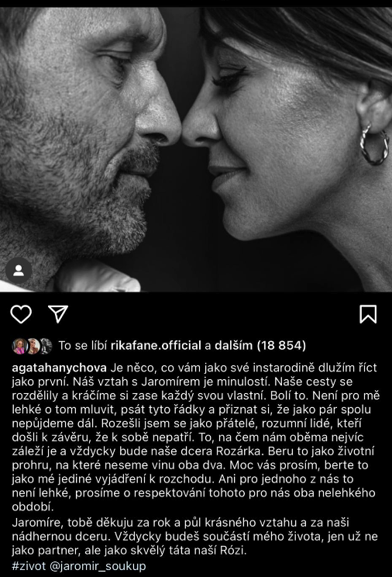The width and height of the screenshot is (392, 577).
Task: Click the caption paragraph starting 'Je něco'
Action: click(195, 437)
